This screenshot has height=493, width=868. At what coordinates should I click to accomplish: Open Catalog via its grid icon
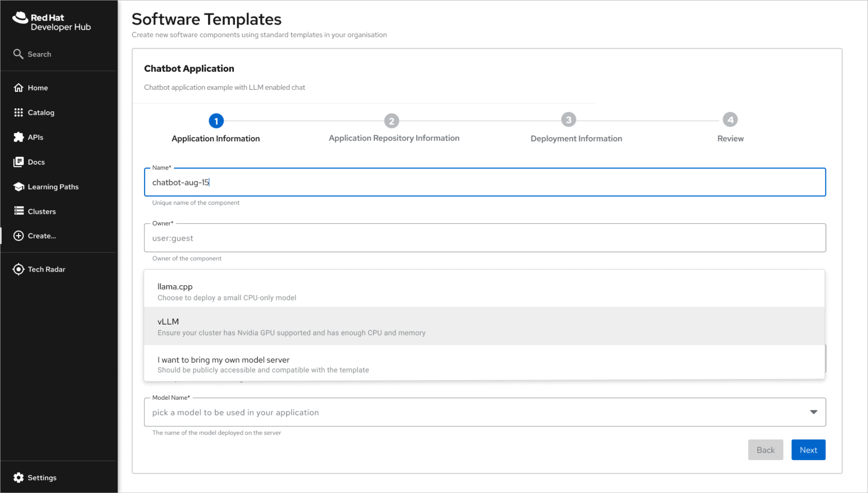(x=18, y=112)
